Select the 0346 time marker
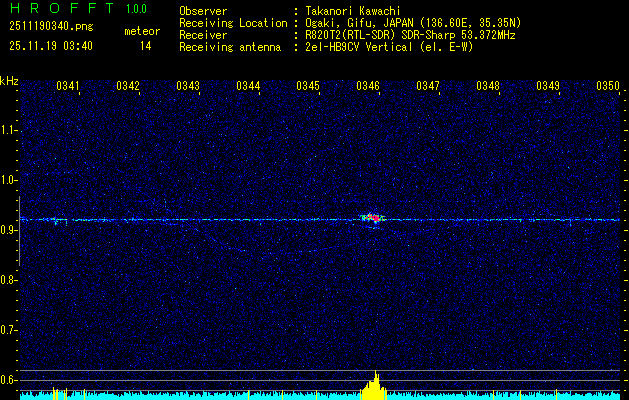 click(368, 86)
